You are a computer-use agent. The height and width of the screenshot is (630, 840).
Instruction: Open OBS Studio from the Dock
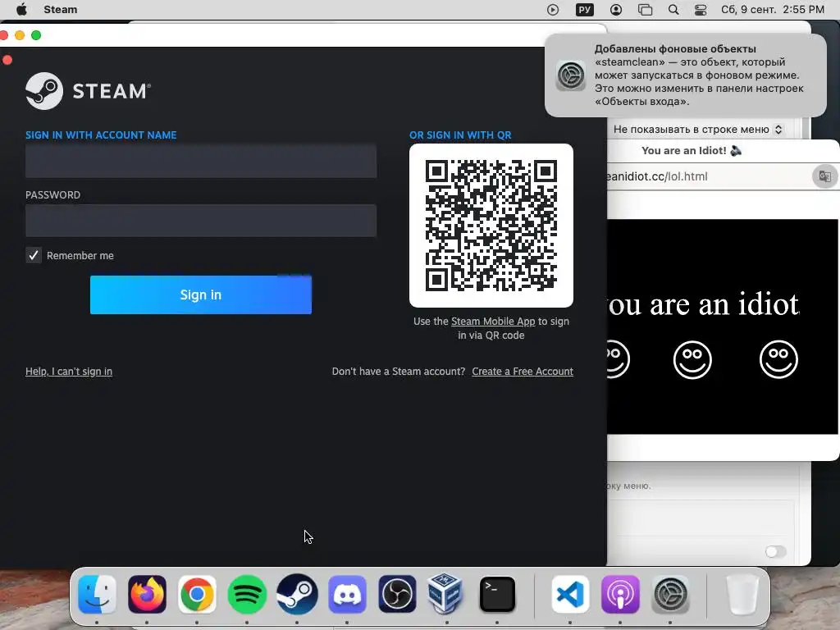click(397, 594)
